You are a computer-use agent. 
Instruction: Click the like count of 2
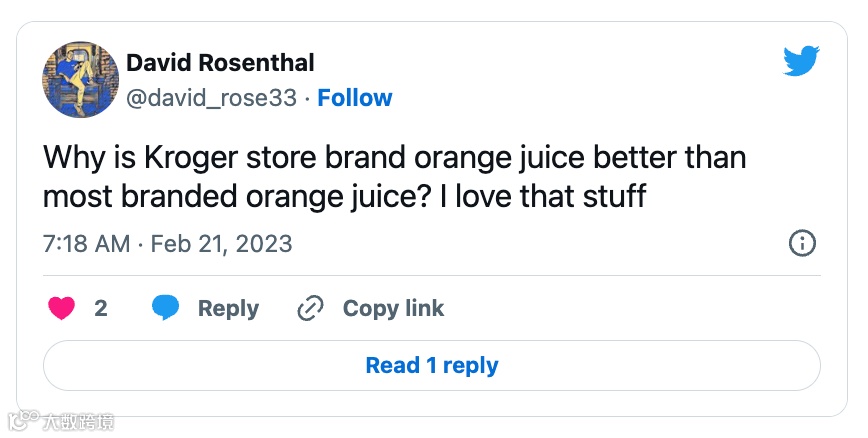[100, 308]
